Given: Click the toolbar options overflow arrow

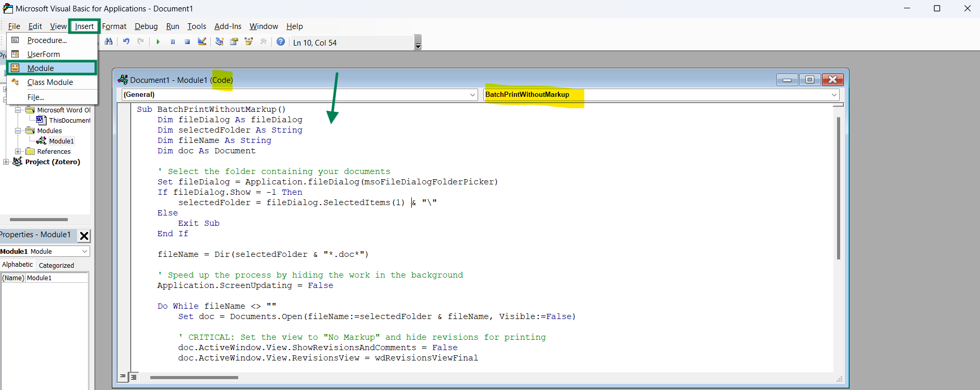Looking at the screenshot, I should [x=418, y=42].
